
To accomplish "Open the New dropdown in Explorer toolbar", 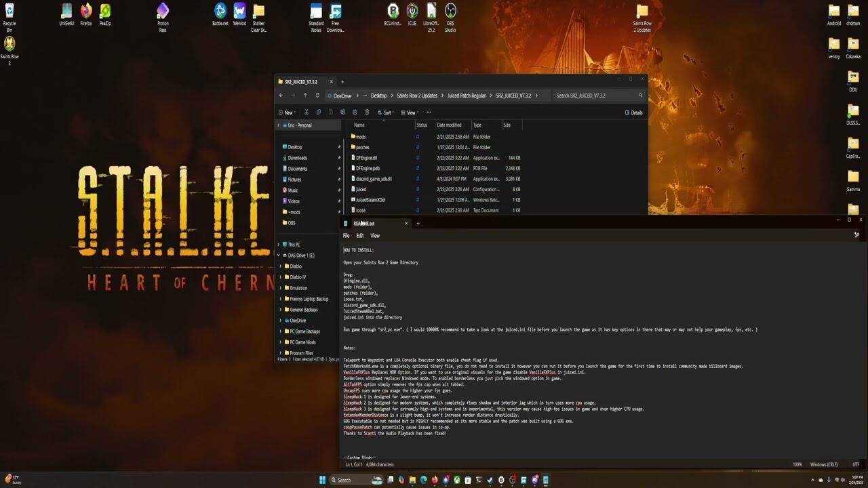I will click(x=287, y=113).
